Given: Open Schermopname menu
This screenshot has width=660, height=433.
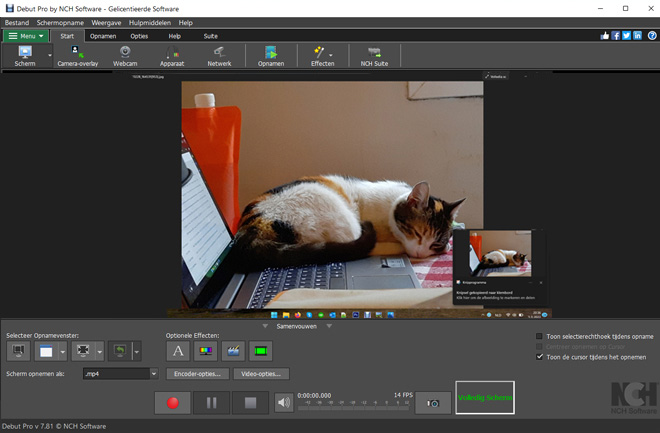Looking at the screenshot, I should click(x=60, y=23).
